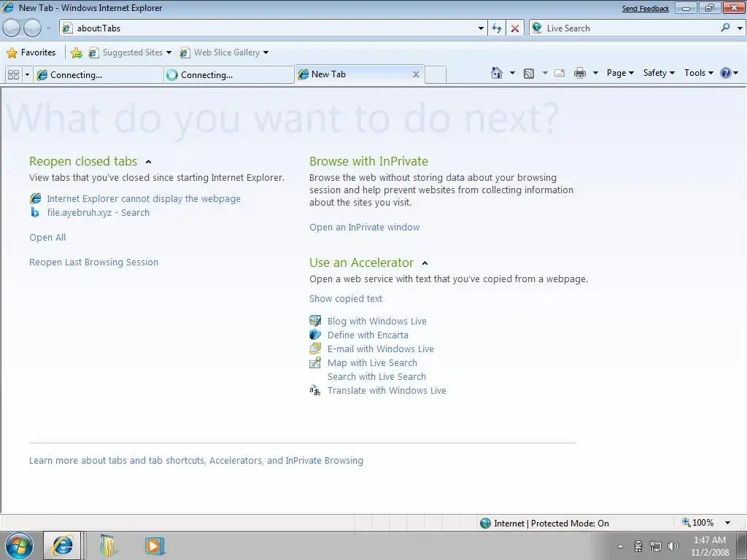747x560 pixels.
Task: Click the RSS feeds icon
Action: coord(529,74)
